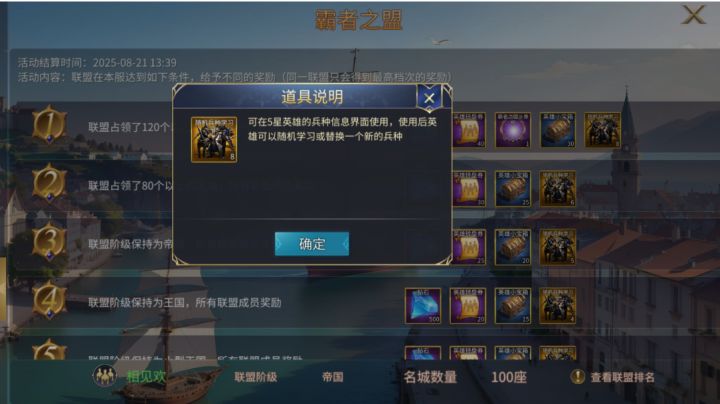Click the yellow exclamation icon beside 查看联盟排名

[577, 377]
